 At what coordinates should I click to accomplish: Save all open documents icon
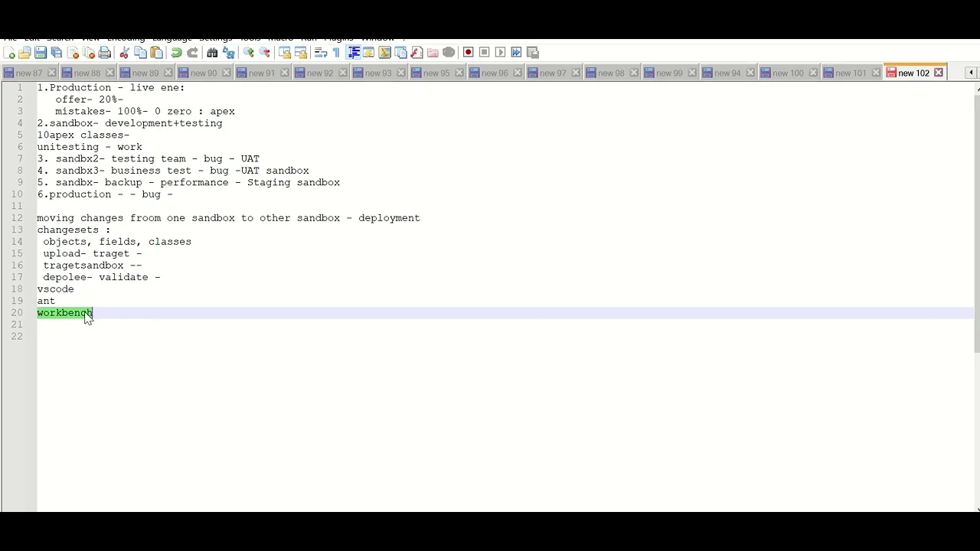coord(57,52)
